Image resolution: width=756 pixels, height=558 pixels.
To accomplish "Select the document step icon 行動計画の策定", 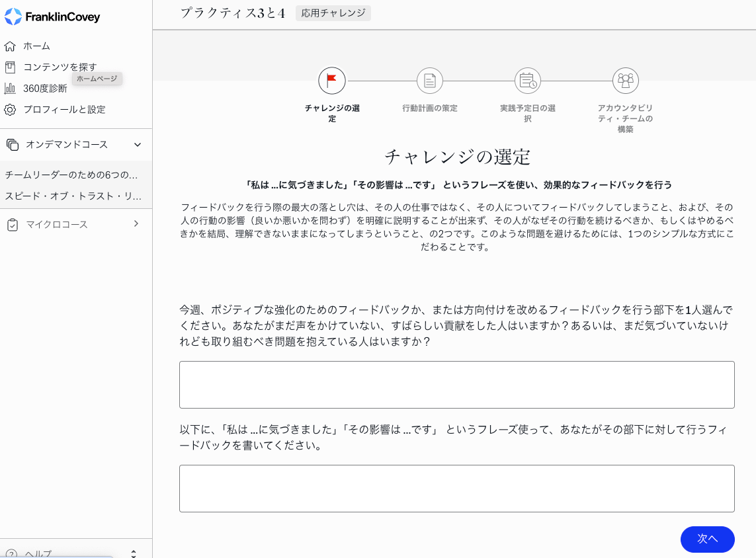I will [x=430, y=81].
